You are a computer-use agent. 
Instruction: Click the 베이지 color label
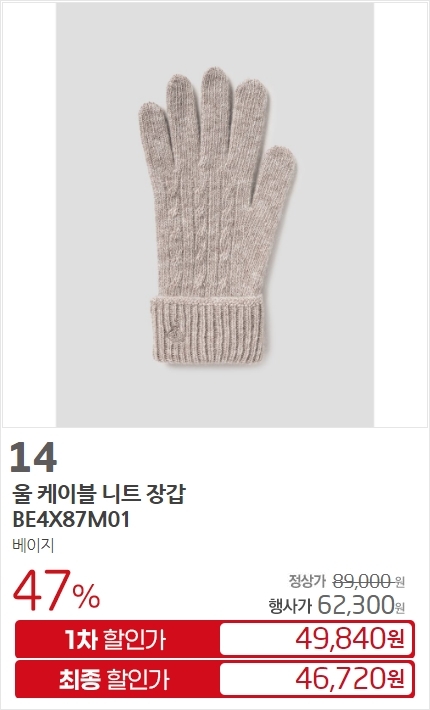33,545
